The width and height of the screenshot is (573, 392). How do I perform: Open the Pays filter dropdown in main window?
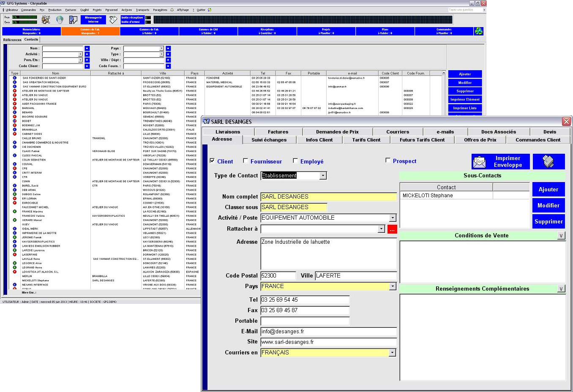coord(161,49)
